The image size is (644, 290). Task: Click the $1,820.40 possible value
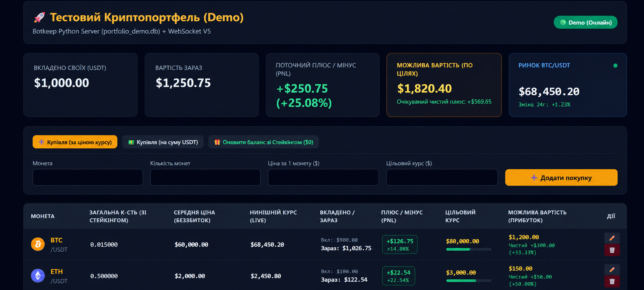click(x=424, y=89)
